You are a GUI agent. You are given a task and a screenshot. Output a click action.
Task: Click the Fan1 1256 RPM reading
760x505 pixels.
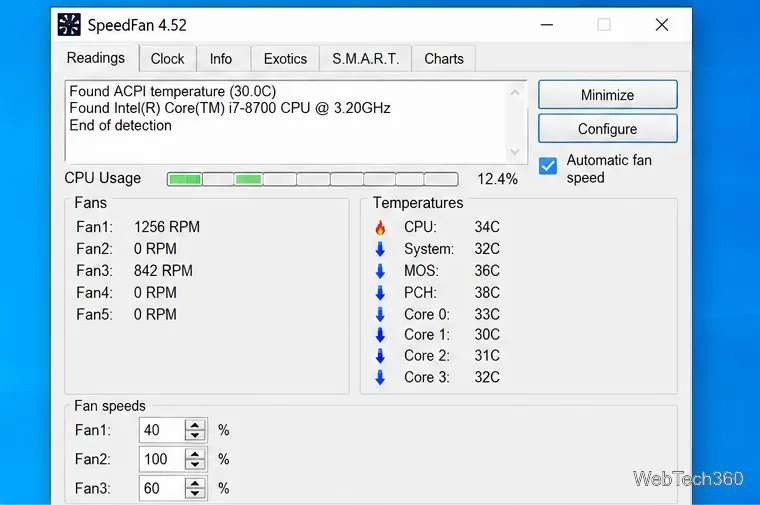tap(167, 227)
